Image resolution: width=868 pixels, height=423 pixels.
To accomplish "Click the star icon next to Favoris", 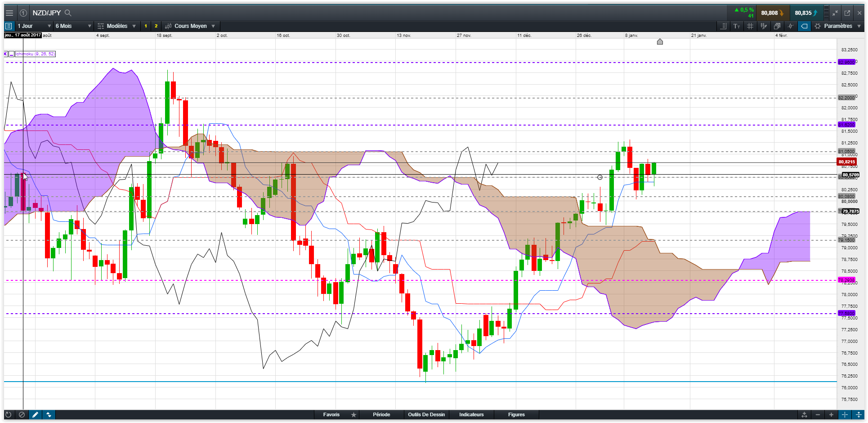I will click(x=354, y=414).
